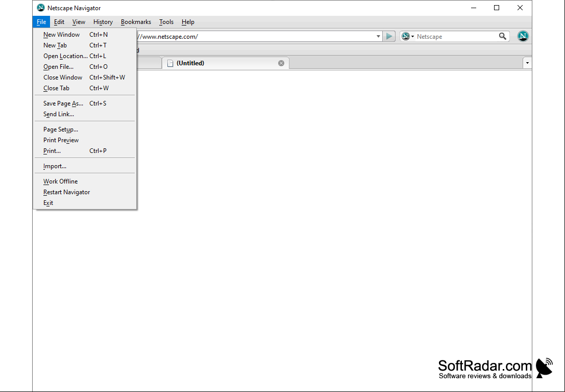Click the Netscape throbber logo icon
Image resolution: width=565 pixels, height=392 pixels.
pos(523,36)
